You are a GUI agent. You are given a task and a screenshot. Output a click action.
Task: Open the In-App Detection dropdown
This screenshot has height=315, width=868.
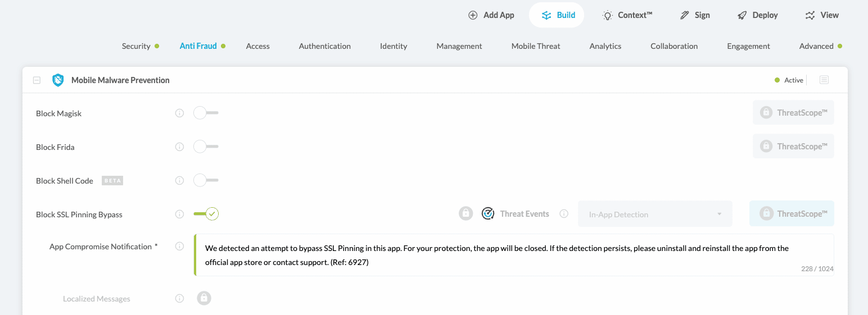click(655, 214)
